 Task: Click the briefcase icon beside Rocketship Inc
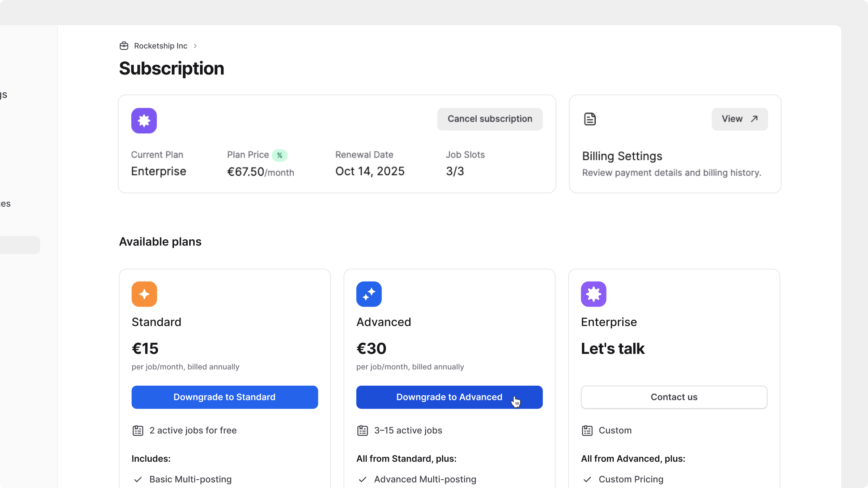[x=124, y=46]
